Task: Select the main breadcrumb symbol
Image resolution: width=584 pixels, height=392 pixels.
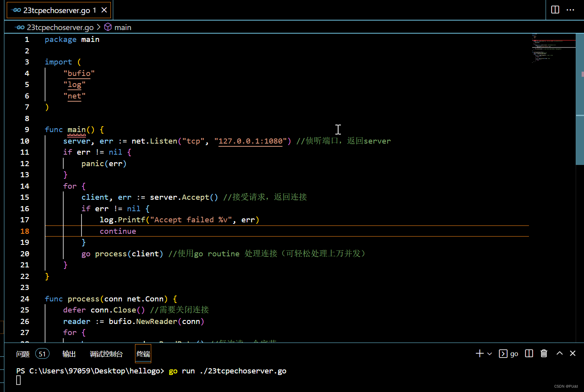Action: [123, 27]
